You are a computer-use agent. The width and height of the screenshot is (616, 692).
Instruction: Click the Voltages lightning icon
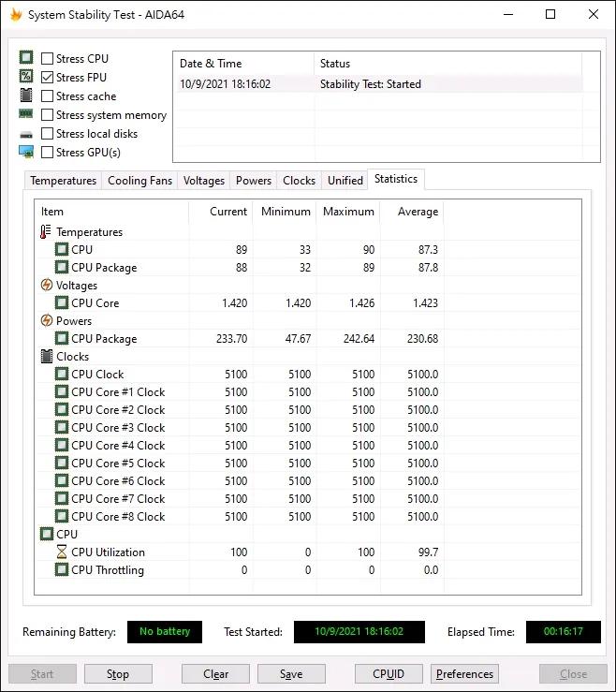click(46, 285)
